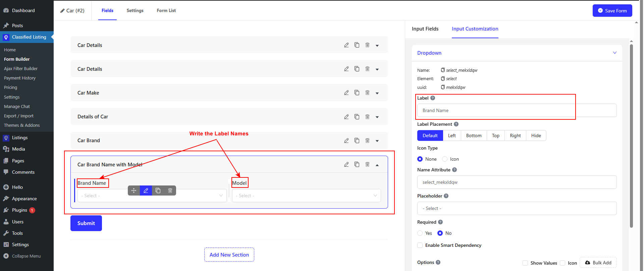The image size is (644, 271).
Task: Delete the Car Brand Name with Model section
Action: coord(367,164)
